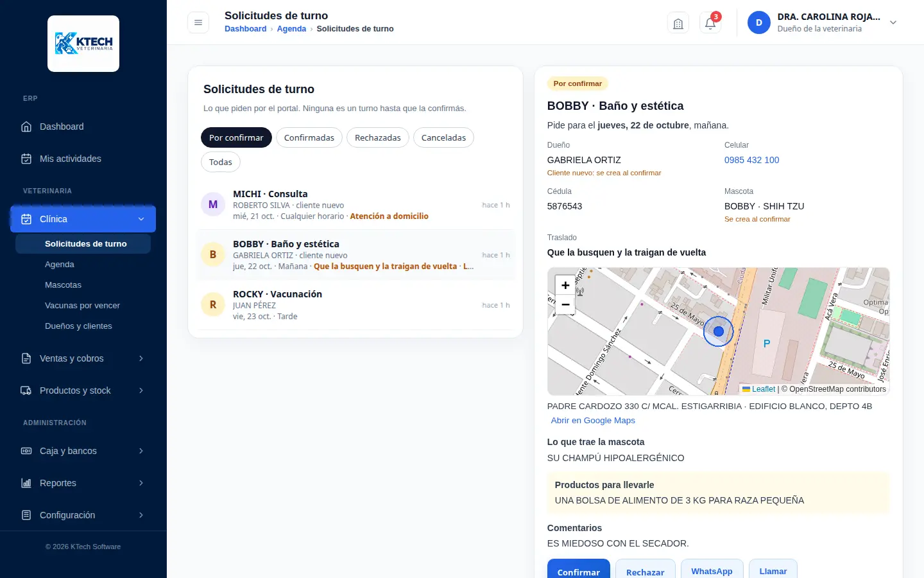Select the Por confirmar filter tab
This screenshot has width=924, height=578.
[x=236, y=137]
